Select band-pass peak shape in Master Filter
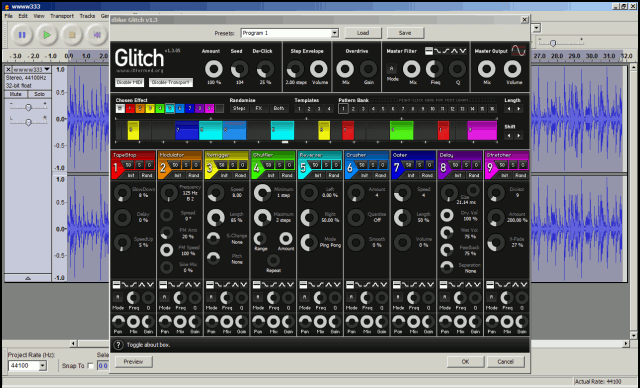This screenshot has width=640, height=388. (454, 51)
